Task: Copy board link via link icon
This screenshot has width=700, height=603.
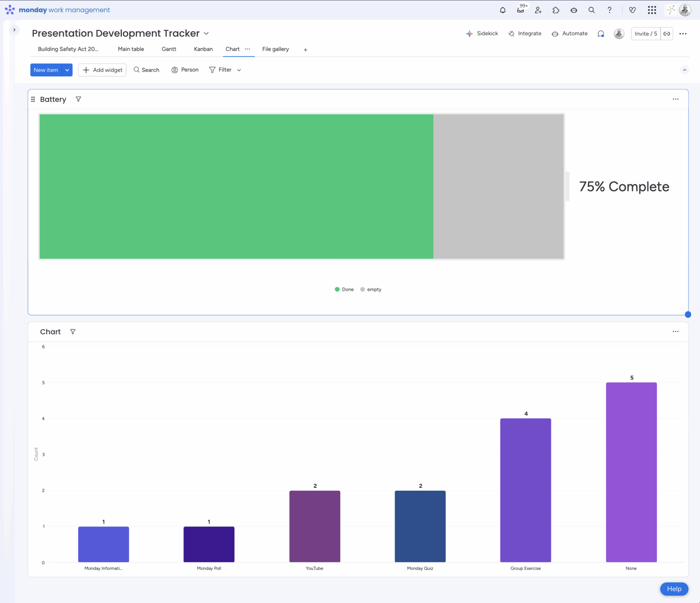Action: (667, 34)
